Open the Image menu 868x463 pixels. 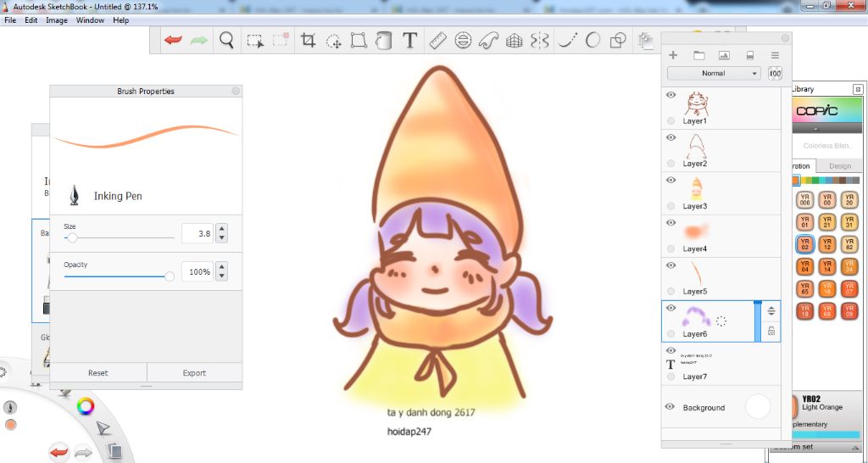[x=57, y=20]
